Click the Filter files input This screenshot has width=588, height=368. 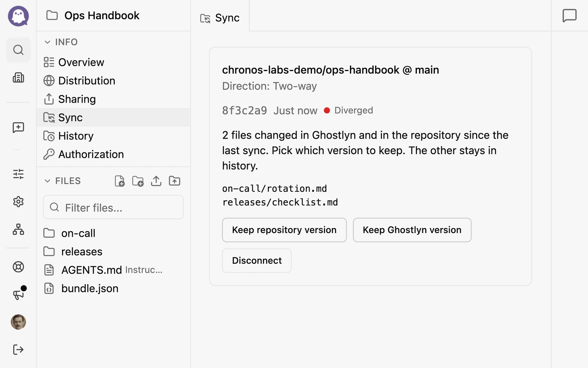tap(114, 207)
